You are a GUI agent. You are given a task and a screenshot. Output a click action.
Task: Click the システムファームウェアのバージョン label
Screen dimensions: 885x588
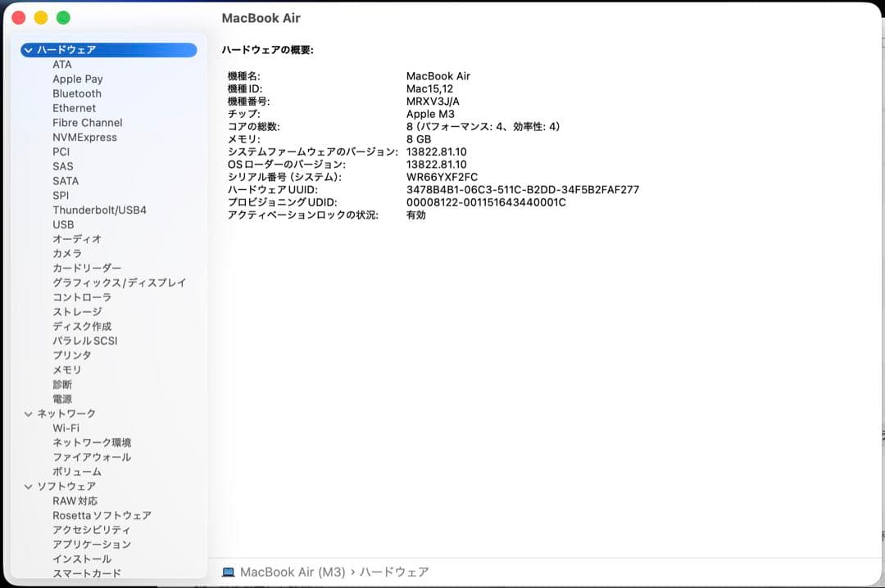(313, 152)
